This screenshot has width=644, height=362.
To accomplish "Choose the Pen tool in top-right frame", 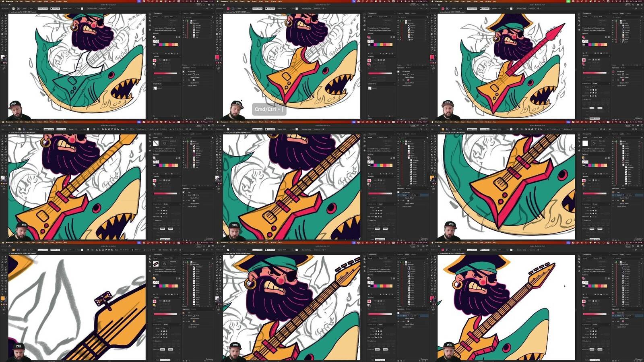I will (431, 21).
